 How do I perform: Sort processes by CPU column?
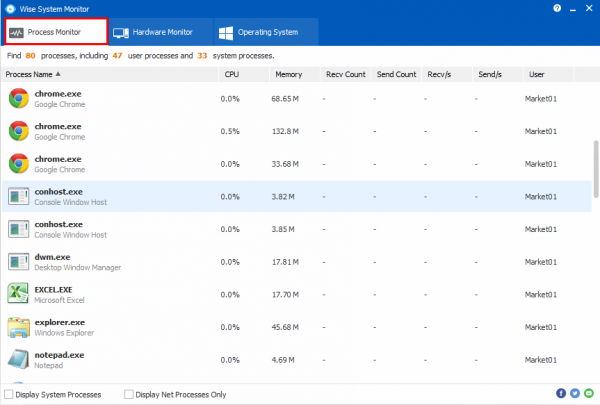pos(231,74)
